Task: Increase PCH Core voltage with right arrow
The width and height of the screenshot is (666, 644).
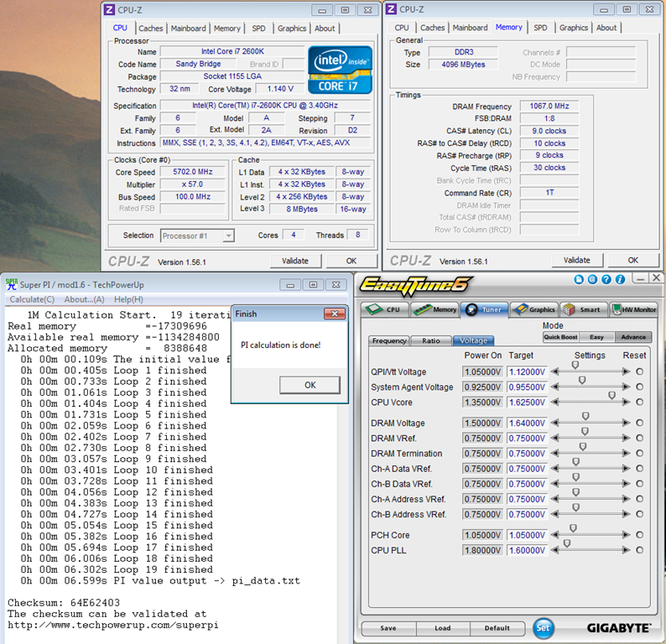Action: click(x=626, y=535)
